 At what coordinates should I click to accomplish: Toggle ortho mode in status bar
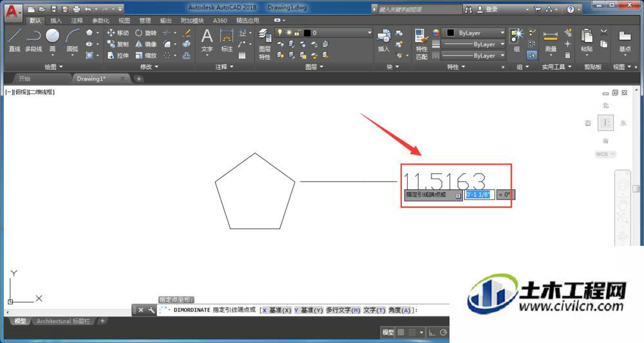(431, 332)
